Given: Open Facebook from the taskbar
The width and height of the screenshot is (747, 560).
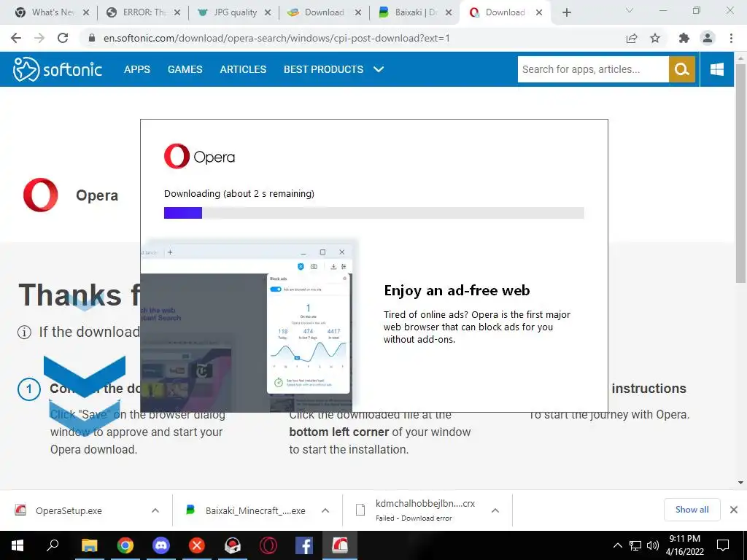Looking at the screenshot, I should pos(304,545).
